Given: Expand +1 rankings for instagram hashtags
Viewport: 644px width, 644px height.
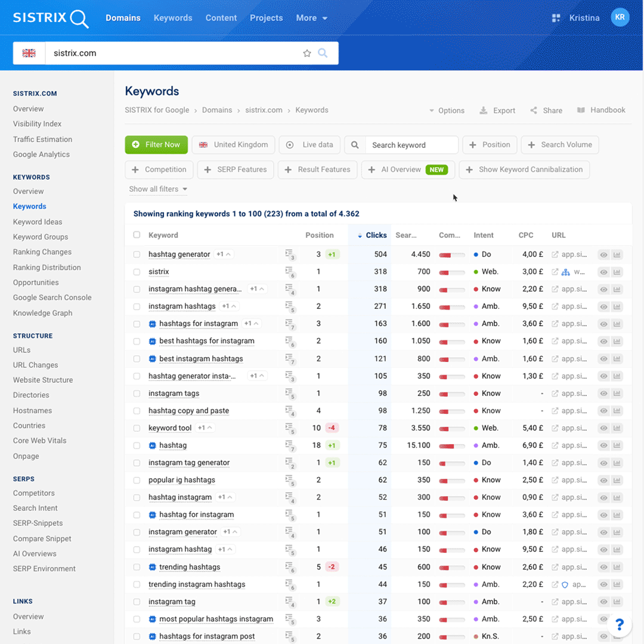Looking at the screenshot, I should click(x=229, y=306).
